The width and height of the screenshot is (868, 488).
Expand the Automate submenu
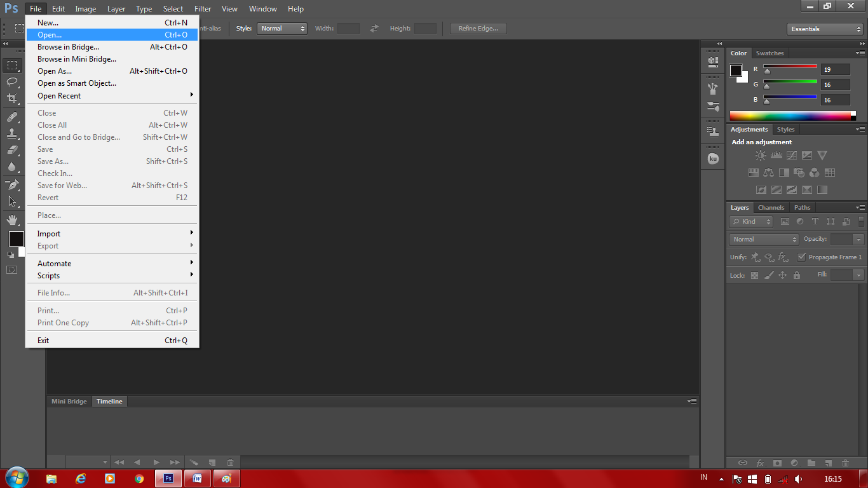click(x=112, y=264)
